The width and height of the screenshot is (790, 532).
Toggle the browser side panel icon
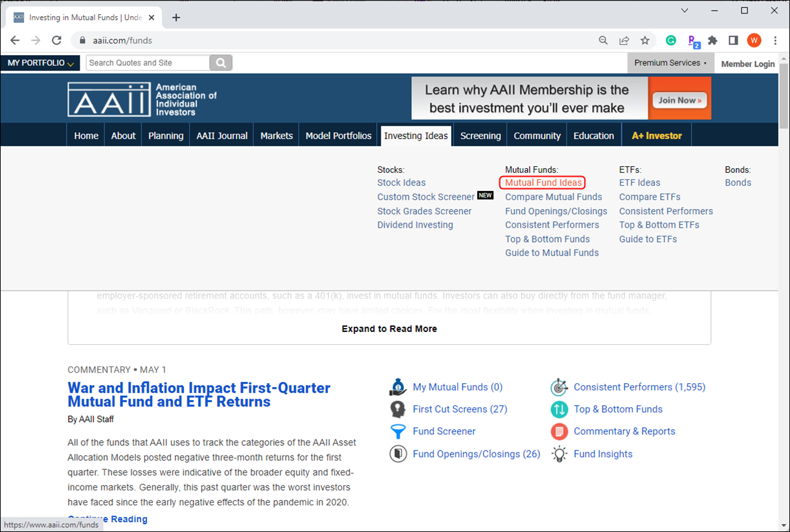pos(733,40)
